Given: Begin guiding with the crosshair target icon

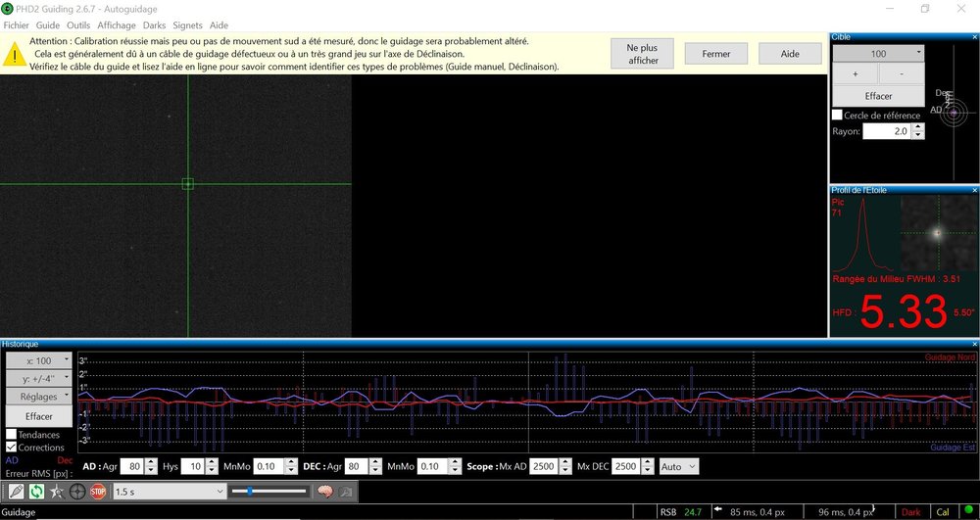Looking at the screenshot, I should [x=77, y=492].
